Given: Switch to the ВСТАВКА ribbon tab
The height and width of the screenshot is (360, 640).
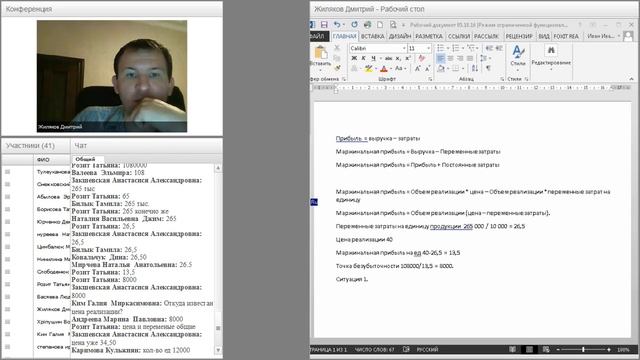Looking at the screenshot, I should click(373, 36).
